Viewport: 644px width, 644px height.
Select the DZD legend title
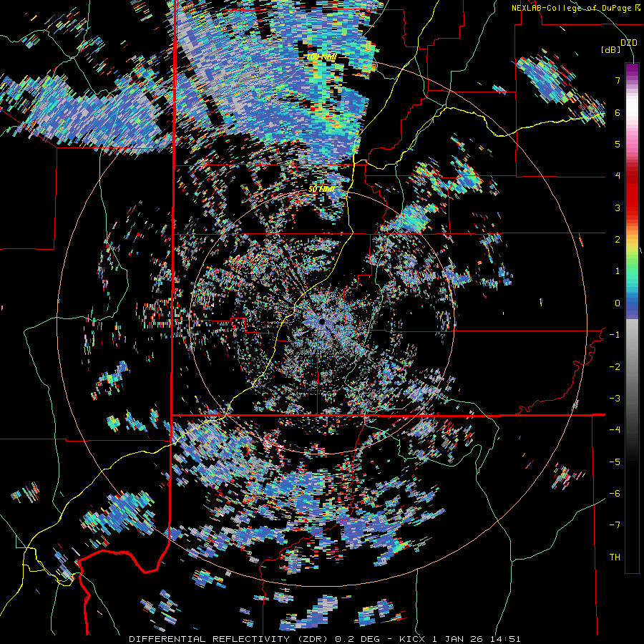pos(628,43)
